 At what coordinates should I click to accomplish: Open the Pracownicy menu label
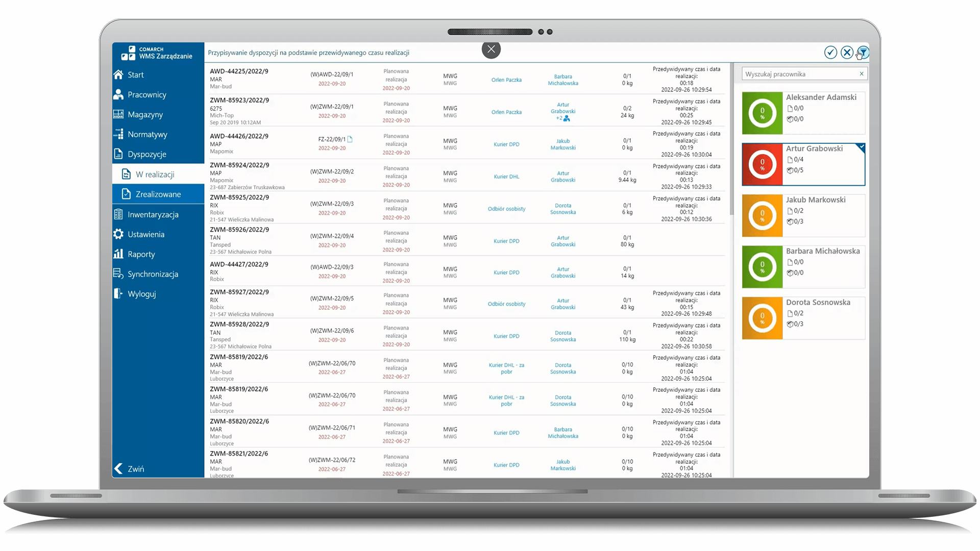coord(147,94)
